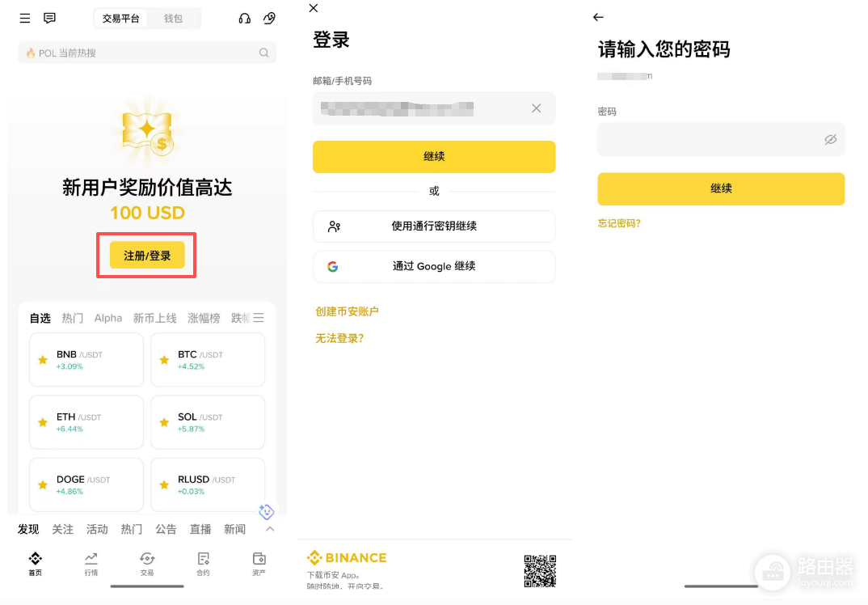Tap 继续 on the password screen
This screenshot has height=605, width=868.
pyautogui.click(x=721, y=189)
